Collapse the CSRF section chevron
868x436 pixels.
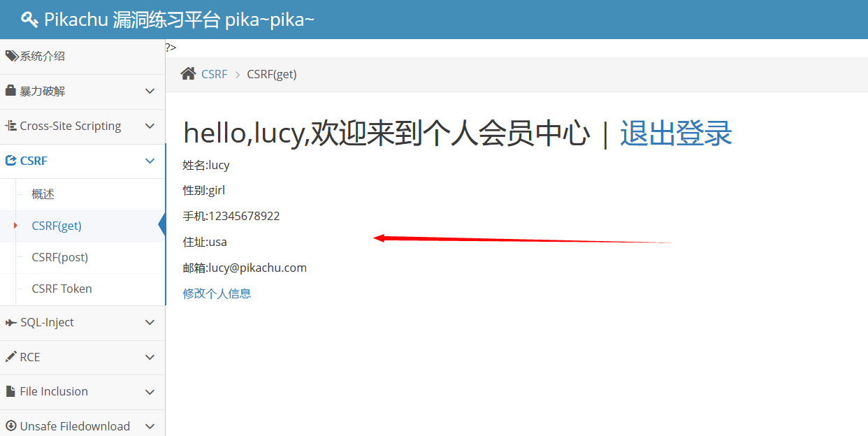point(150,161)
